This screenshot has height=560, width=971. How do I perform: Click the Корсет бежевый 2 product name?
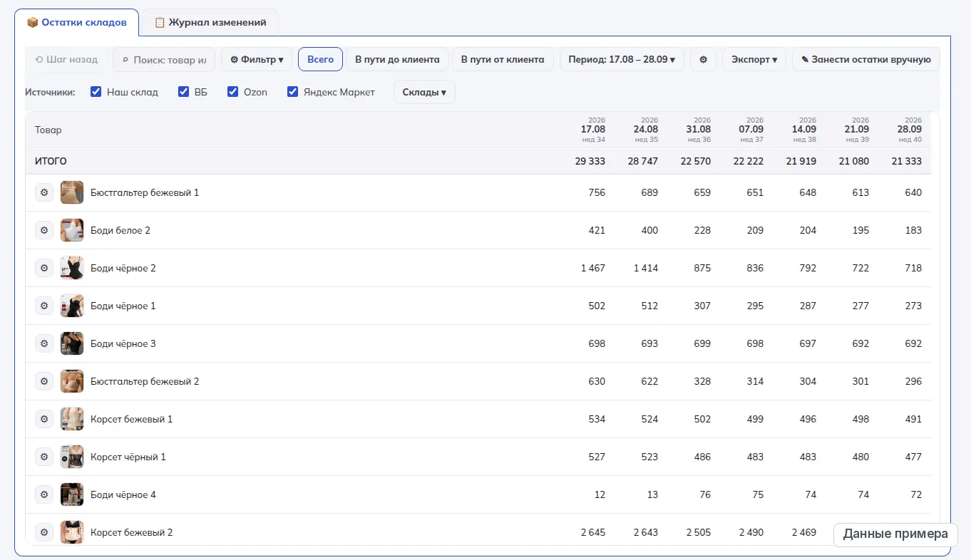tap(131, 532)
